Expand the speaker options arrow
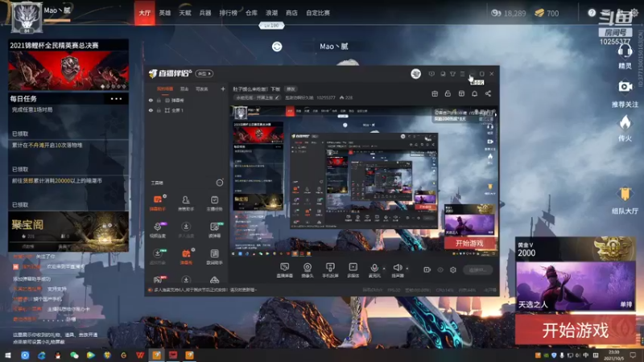The image size is (644, 362). pos(407,269)
